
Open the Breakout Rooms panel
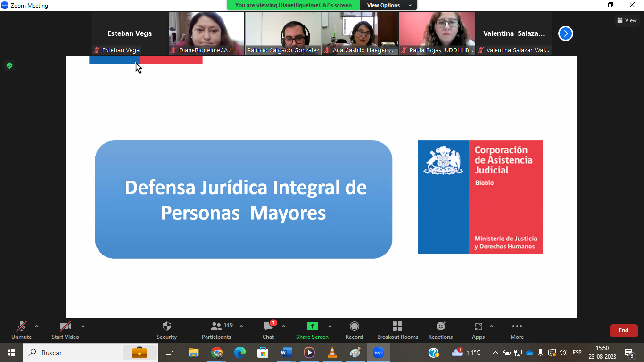[397, 330]
